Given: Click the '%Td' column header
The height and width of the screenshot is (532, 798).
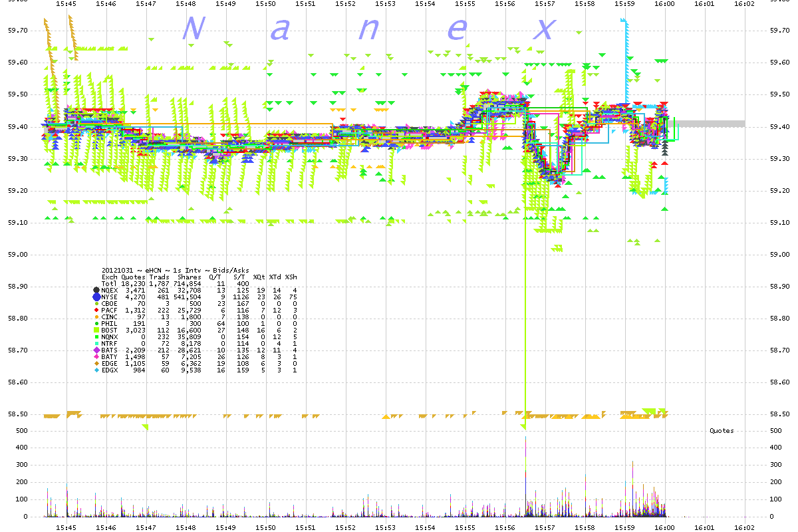Looking at the screenshot, I should [x=275, y=277].
